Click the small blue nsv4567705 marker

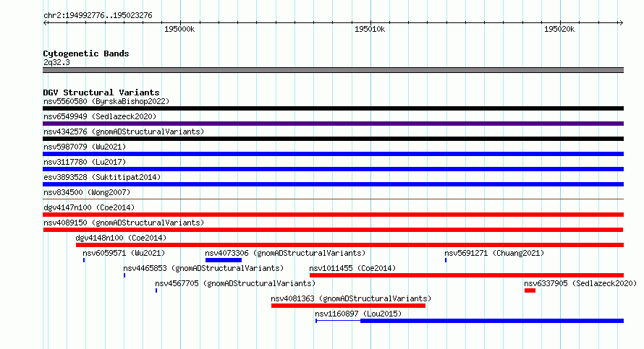coord(156,290)
